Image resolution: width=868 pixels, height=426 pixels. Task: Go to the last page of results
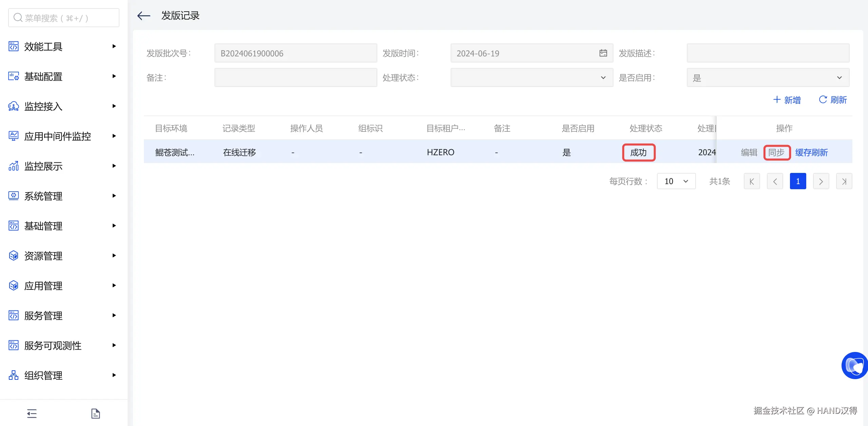pos(844,181)
